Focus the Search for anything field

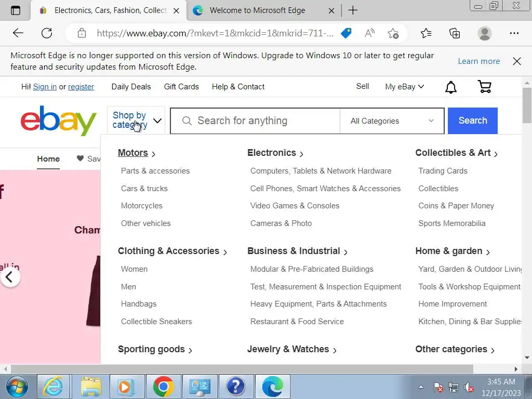255,121
